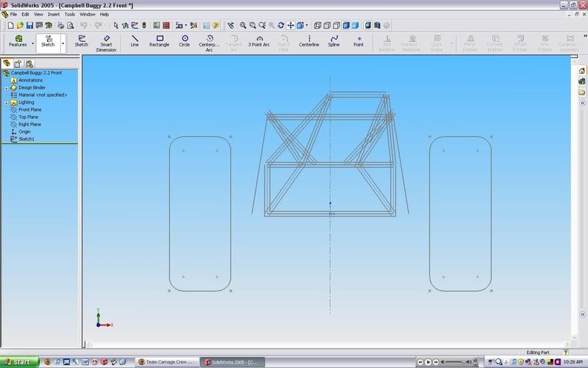Select the Rectangle sketch tool
Screen dimensions: 588x368
point(159,41)
